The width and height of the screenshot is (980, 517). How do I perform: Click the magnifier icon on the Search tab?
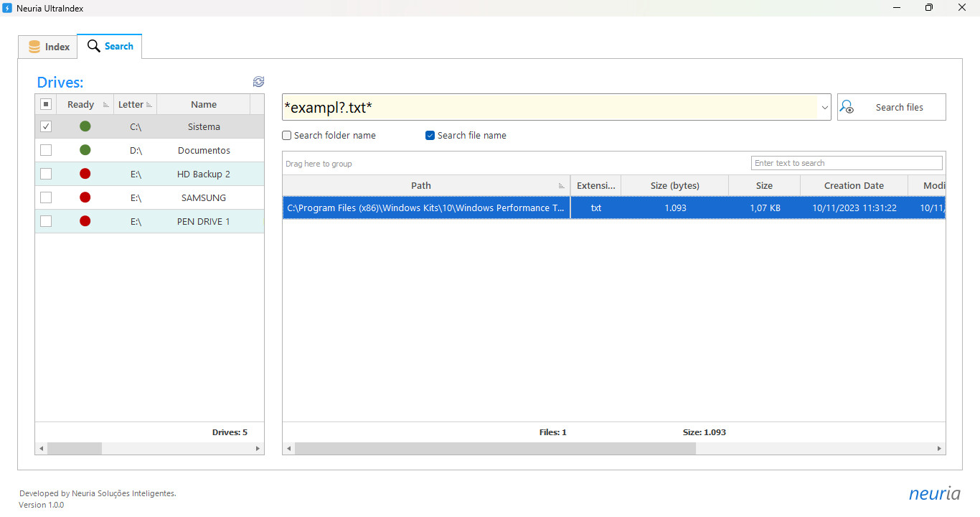click(93, 45)
